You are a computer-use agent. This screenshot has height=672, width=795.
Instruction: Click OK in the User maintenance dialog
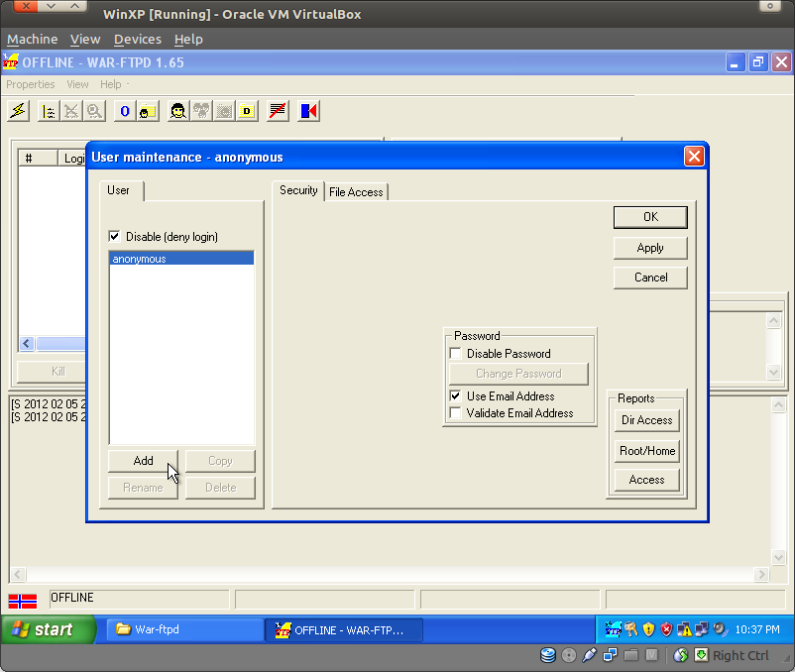650,217
